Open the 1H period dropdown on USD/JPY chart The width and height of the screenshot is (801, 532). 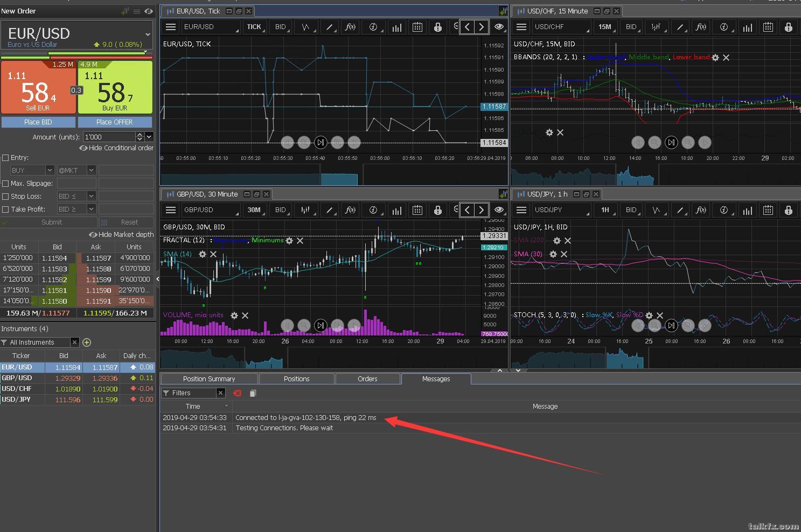click(606, 210)
